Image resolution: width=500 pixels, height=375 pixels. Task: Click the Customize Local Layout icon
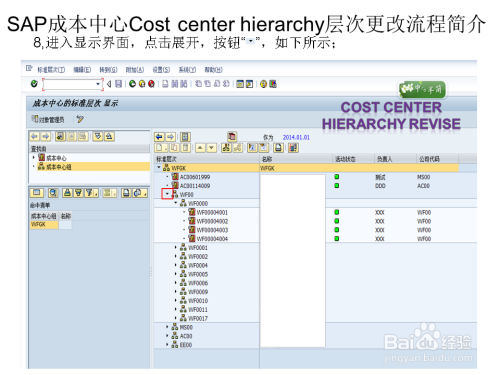[273, 84]
